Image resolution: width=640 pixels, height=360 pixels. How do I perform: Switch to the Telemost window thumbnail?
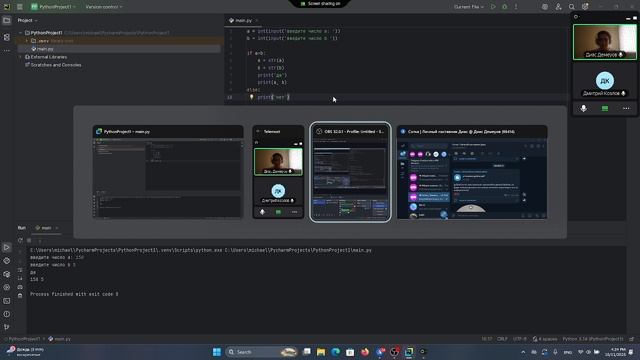tap(278, 172)
